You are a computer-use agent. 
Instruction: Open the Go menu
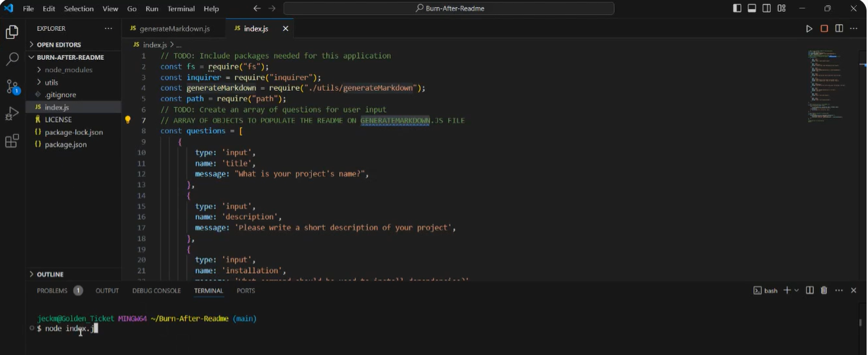point(132,8)
